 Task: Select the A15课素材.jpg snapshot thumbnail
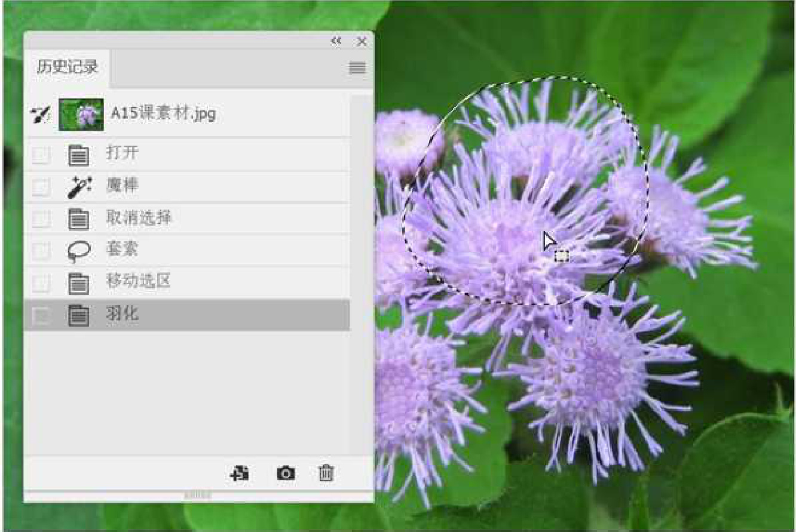(81, 115)
